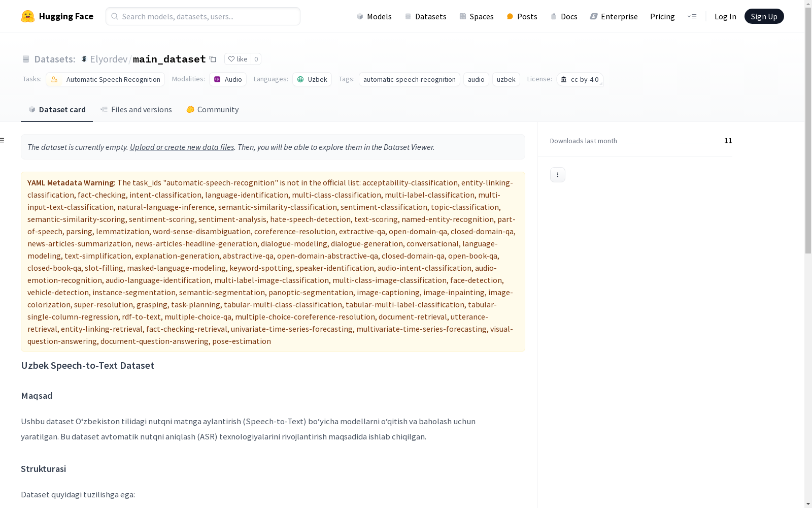Viewport: 812px width, 508px height.
Task: Open the Models page in navigation
Action: pos(374,16)
